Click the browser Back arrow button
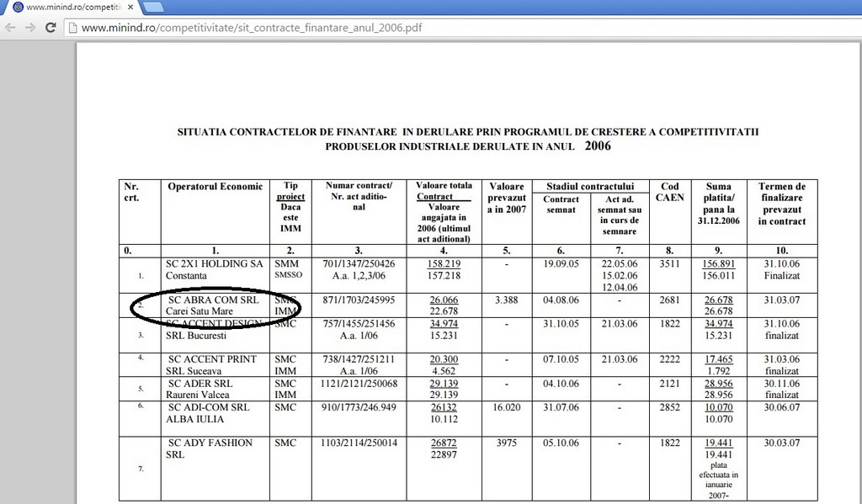This screenshot has width=862, height=504. click(11, 27)
